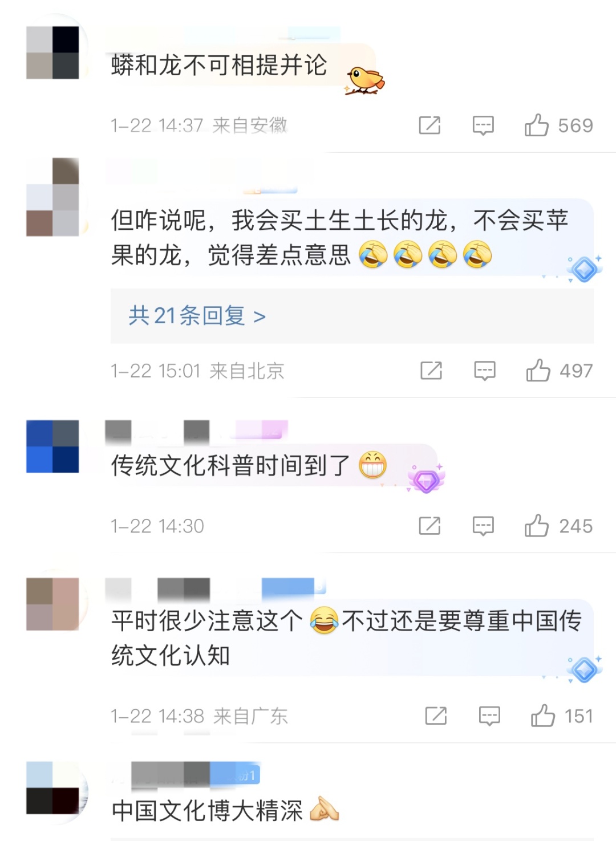Tap the comment text 中国文化博大精深
616x841 pixels.
coord(207,810)
